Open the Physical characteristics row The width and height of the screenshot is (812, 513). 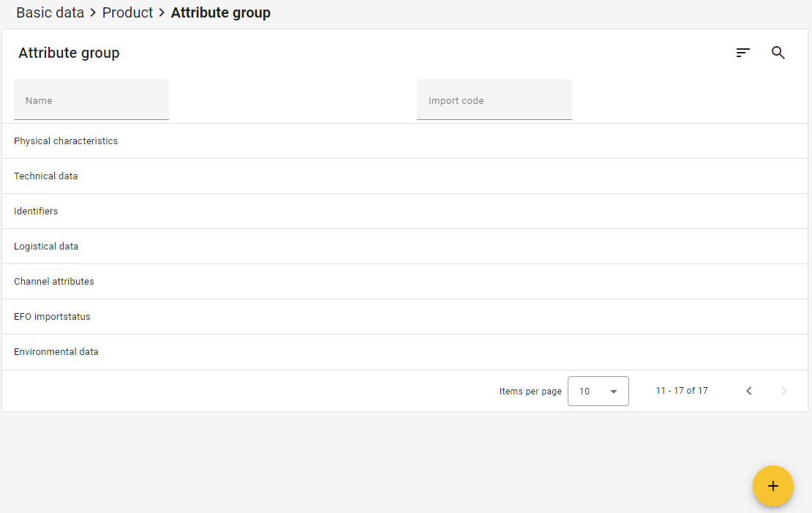tap(66, 141)
